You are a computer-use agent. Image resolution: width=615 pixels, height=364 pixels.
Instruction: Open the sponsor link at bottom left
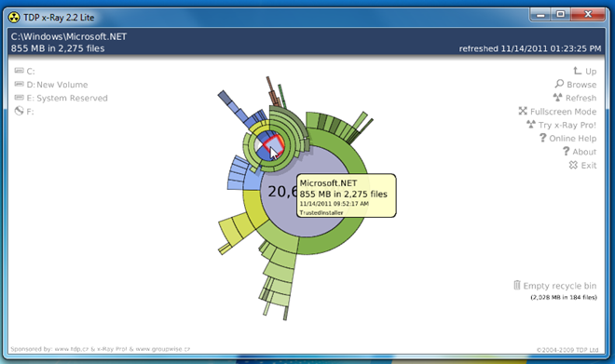100,349
